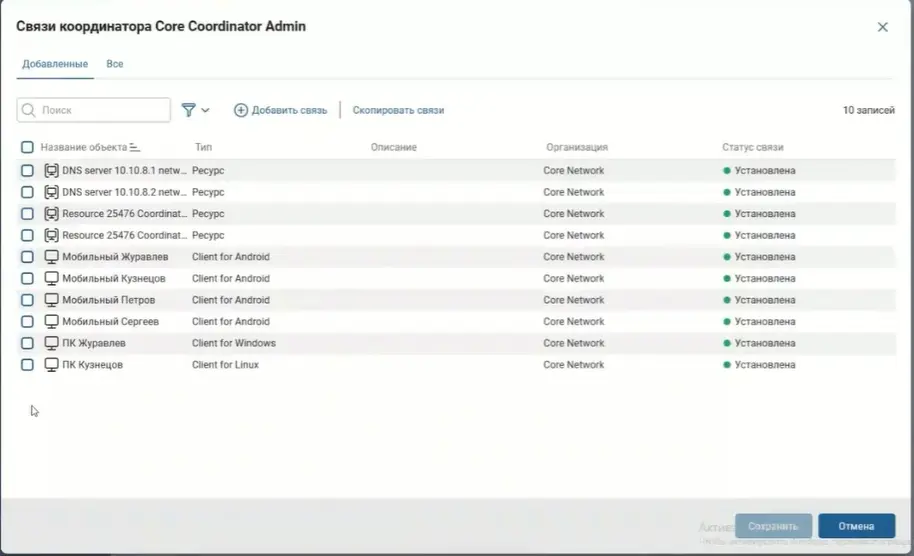Click the plus icon beside Добавить связь

pyautogui.click(x=241, y=110)
